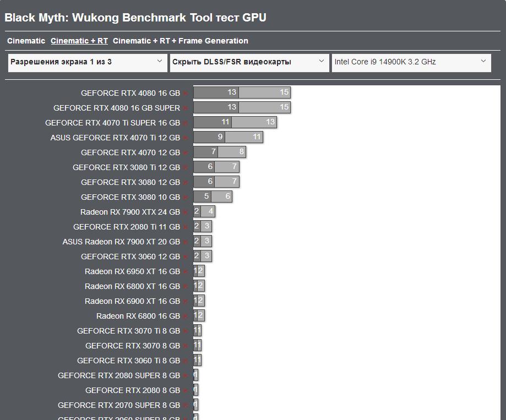Click red X beside RTX 2070 SUPER 8 GB
Viewport: 506px width, 420px height.
click(x=185, y=405)
